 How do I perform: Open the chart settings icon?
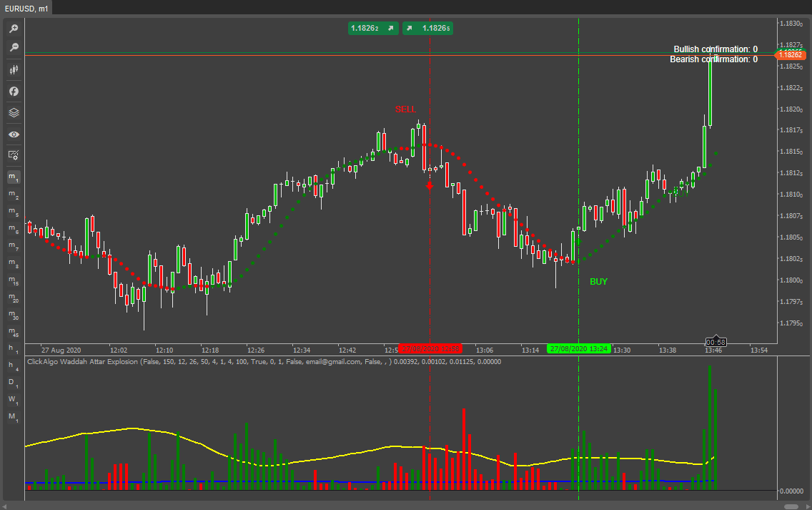[13, 155]
